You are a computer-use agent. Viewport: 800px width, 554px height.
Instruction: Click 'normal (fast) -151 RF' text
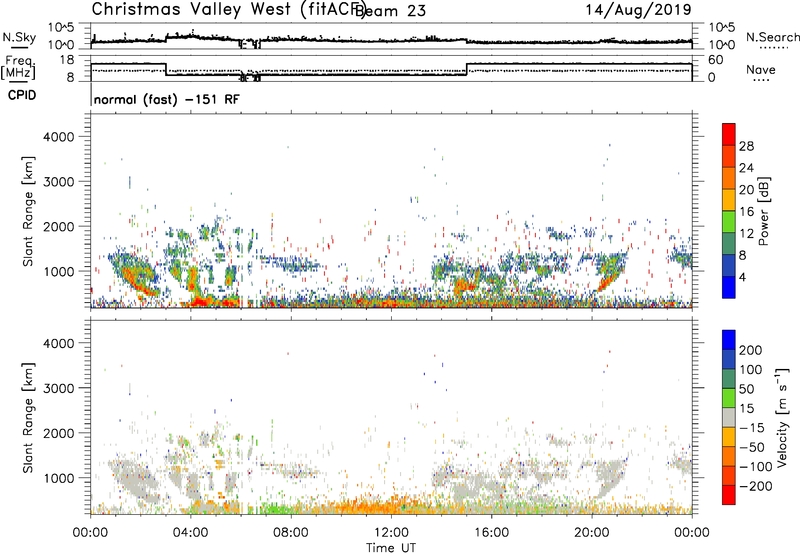(x=166, y=99)
